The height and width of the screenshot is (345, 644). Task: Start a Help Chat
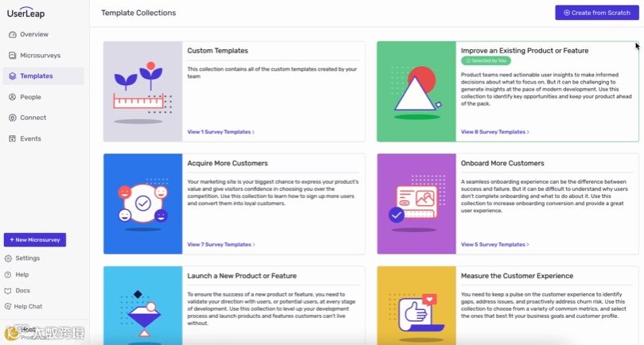coord(28,306)
